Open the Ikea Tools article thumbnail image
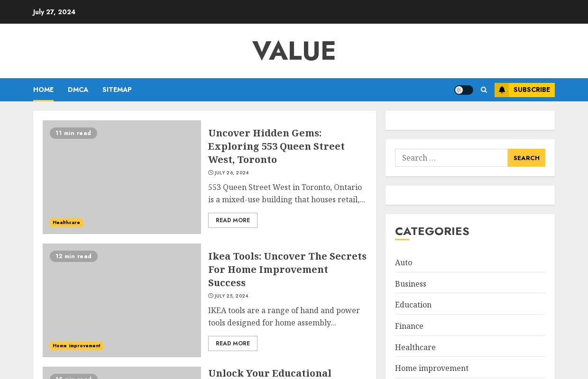The width and height of the screenshot is (588, 379). point(122,300)
